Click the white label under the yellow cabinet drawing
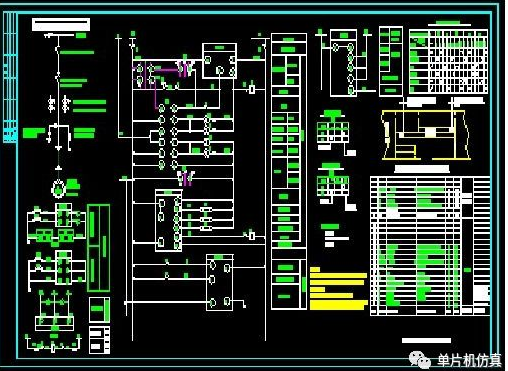Viewport: 508px width, 371px height. click(422, 169)
